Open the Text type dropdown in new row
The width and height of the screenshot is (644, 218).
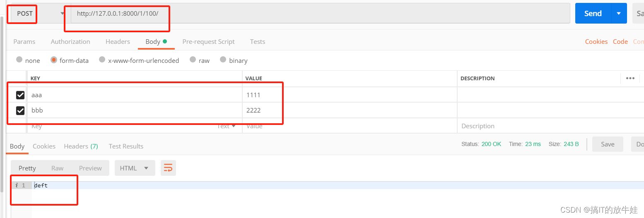pyautogui.click(x=227, y=126)
